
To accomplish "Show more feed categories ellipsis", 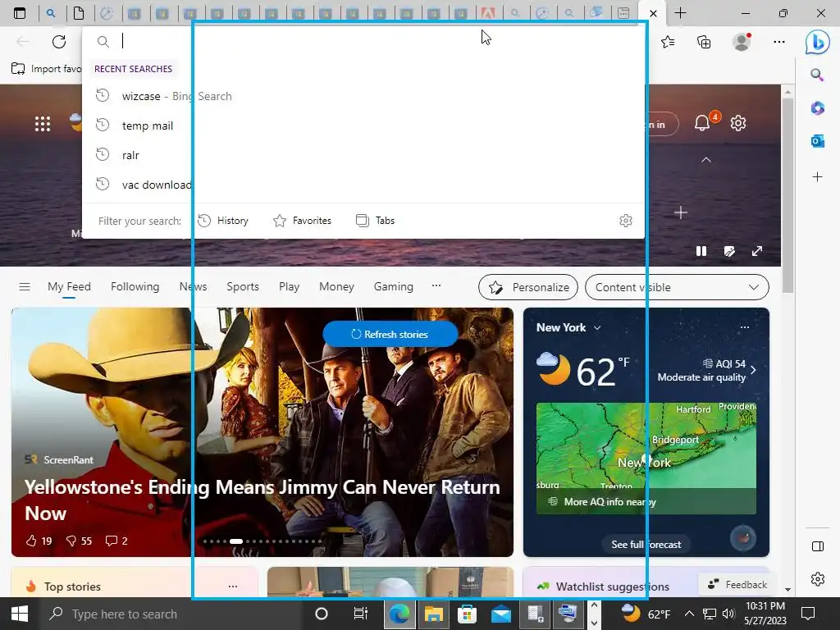I will 436,286.
